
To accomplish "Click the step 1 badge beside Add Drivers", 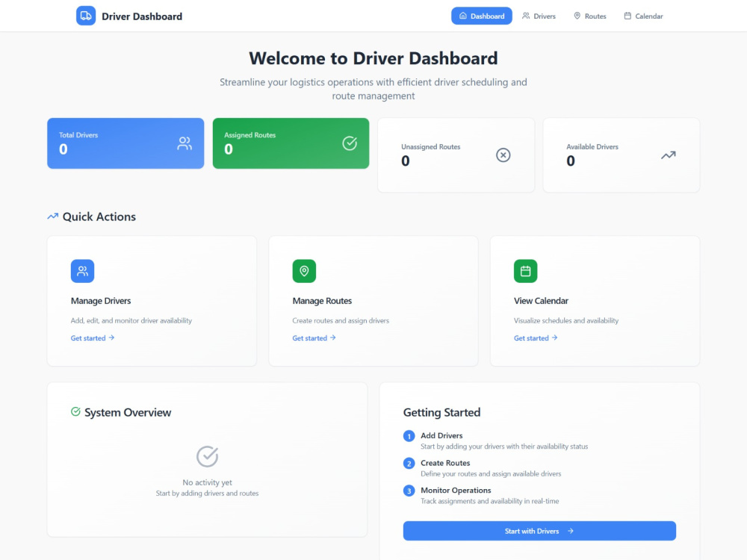I will point(409,436).
